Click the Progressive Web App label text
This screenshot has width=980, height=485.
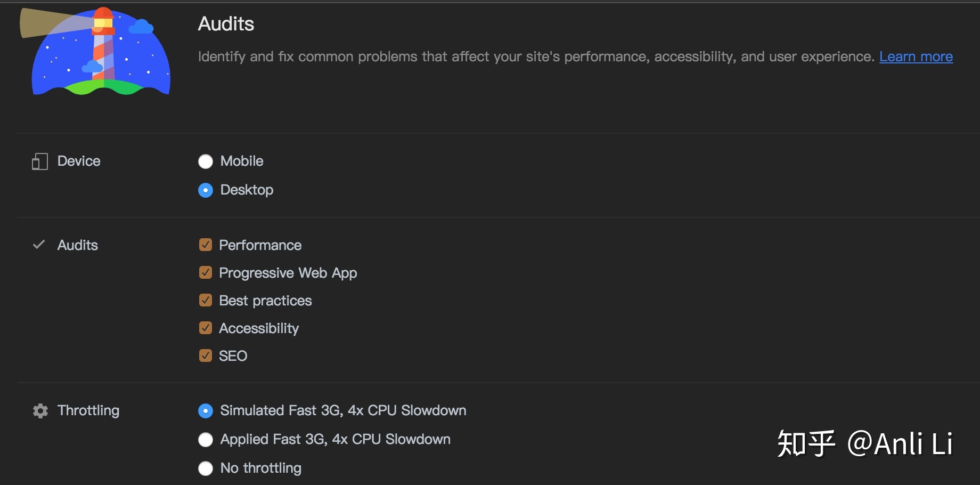pyautogui.click(x=288, y=273)
